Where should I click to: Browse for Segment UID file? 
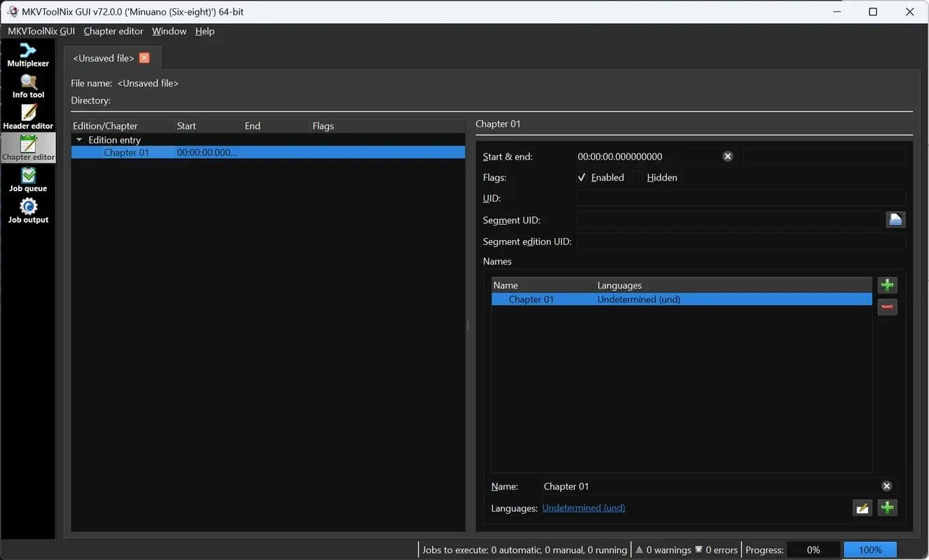895,220
